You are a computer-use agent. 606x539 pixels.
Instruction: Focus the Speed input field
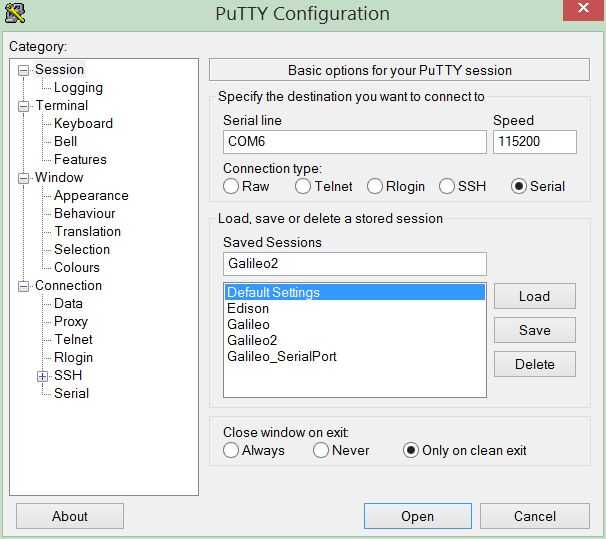point(534,142)
